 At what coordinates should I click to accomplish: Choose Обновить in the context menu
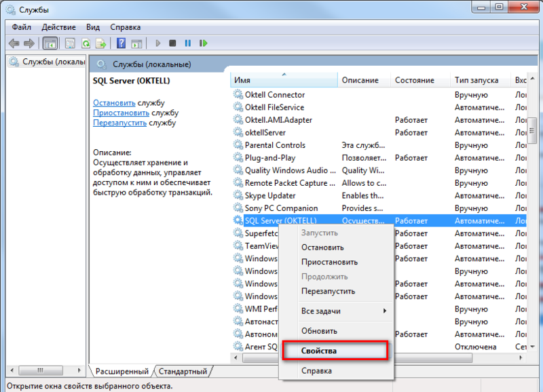(x=336, y=331)
